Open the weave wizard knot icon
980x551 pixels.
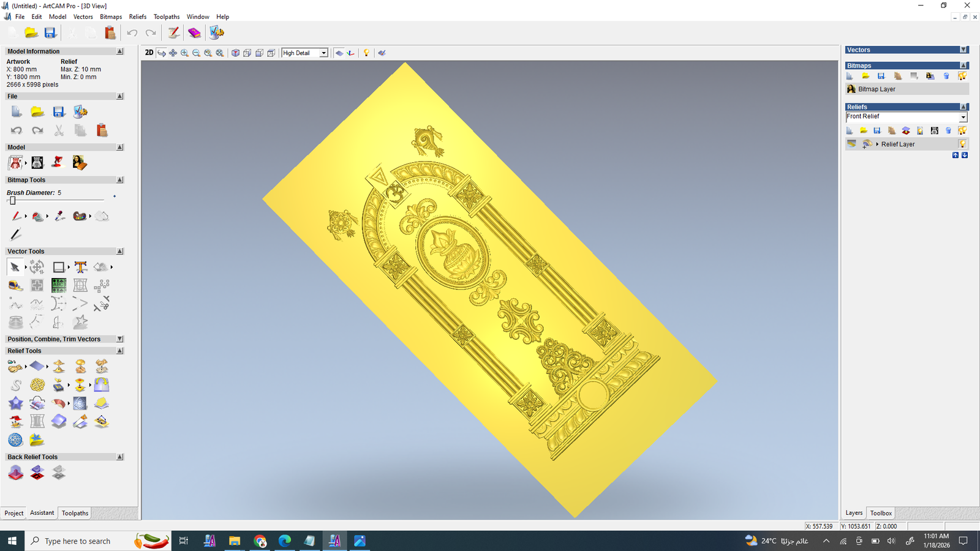pyautogui.click(x=37, y=384)
